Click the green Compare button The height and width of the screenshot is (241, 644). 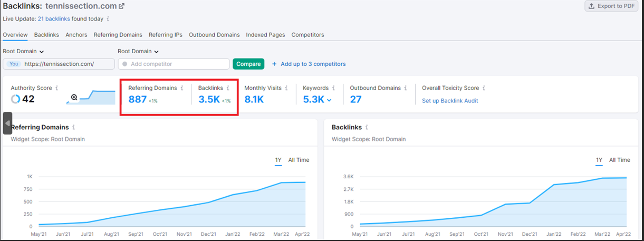click(248, 64)
